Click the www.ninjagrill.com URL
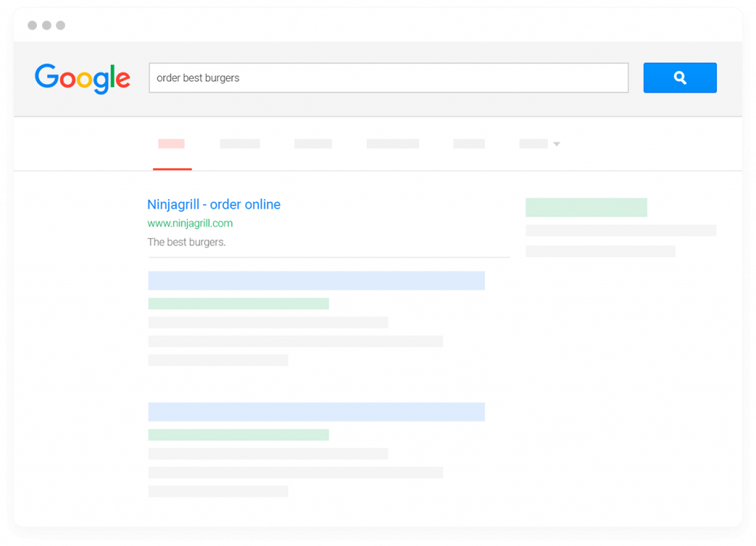Screen dimensions: 756x546 click(190, 223)
